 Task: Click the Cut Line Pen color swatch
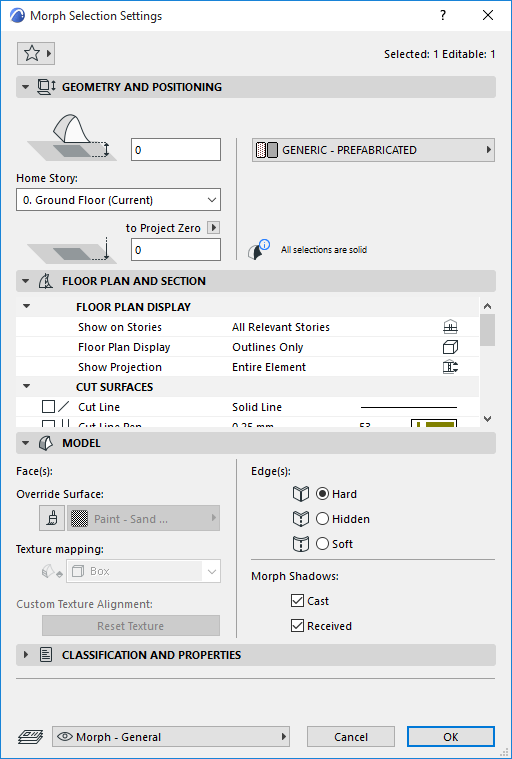(x=434, y=424)
